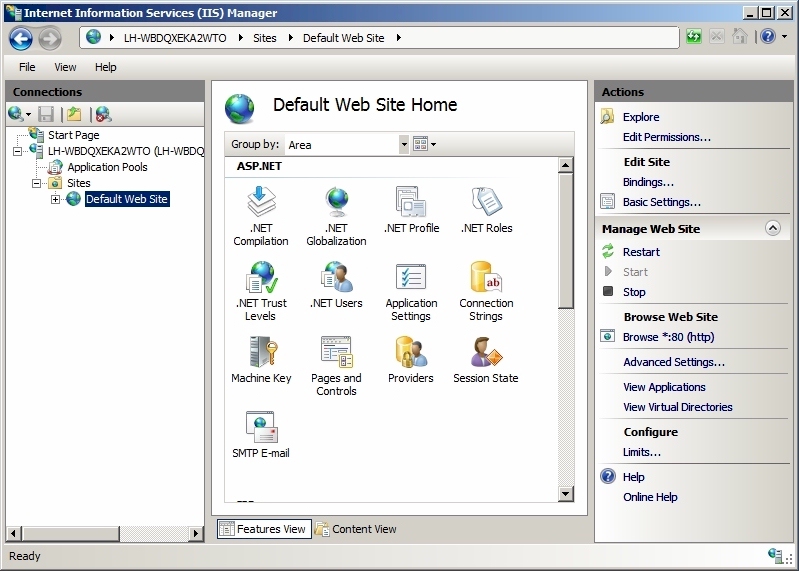Viewport: 799px width, 571px height.
Task: Click Edit Permissions link
Action: (667, 137)
